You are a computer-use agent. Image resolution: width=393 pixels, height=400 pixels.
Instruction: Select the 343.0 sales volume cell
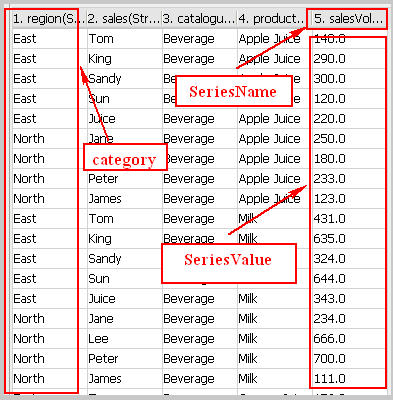(x=349, y=299)
